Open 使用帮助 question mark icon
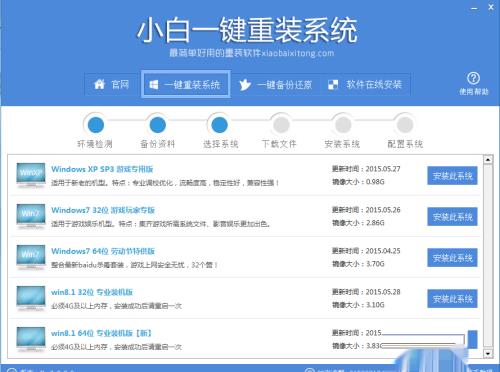The image size is (500, 372). tap(473, 78)
